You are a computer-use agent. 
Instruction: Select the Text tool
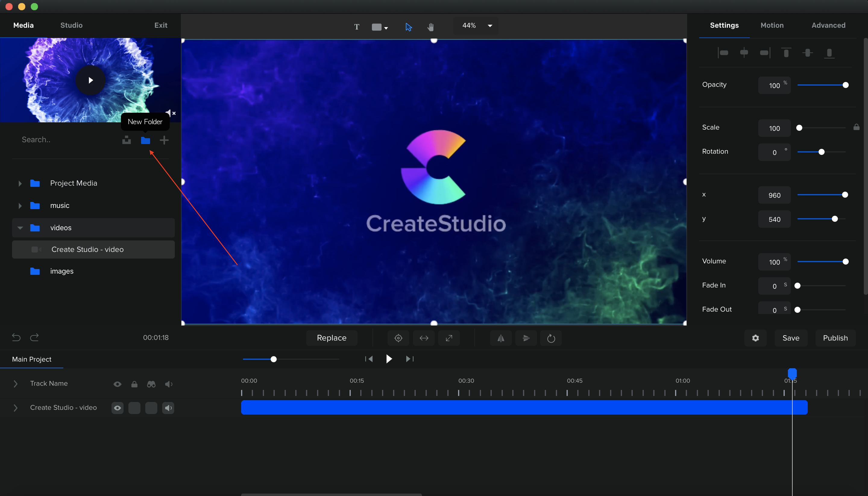[356, 27]
